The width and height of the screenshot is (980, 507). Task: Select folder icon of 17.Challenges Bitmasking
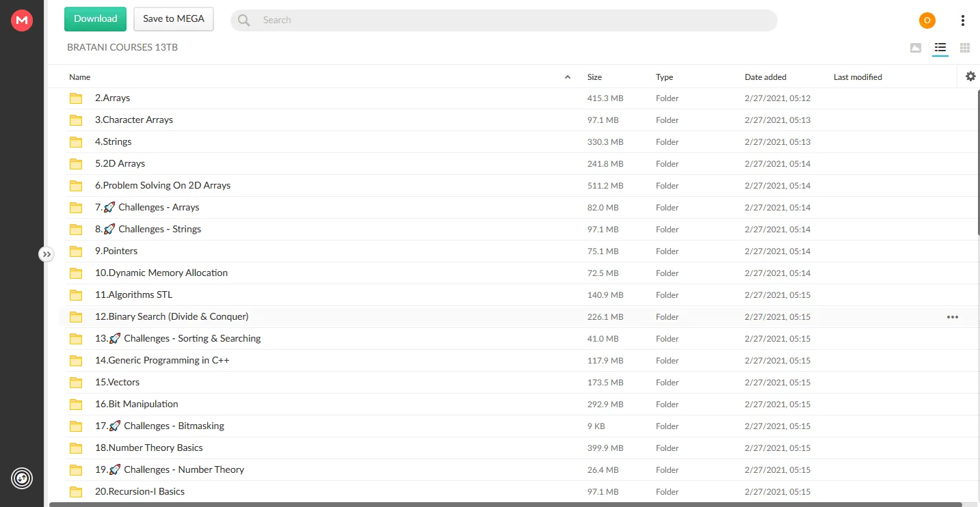(x=76, y=426)
